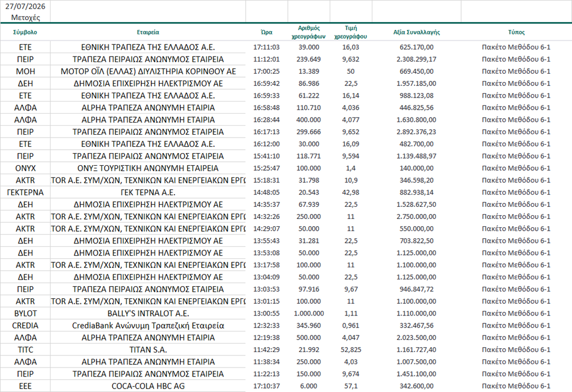The height and width of the screenshot is (392, 572).
Task: Click the Μετοχές title cell
Action: tap(25, 17)
